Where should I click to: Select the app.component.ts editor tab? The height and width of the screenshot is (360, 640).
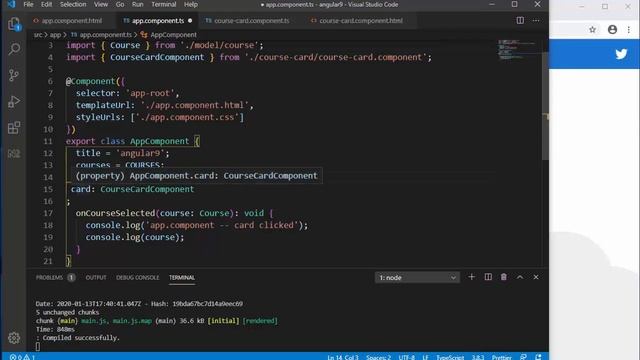(x=157, y=20)
